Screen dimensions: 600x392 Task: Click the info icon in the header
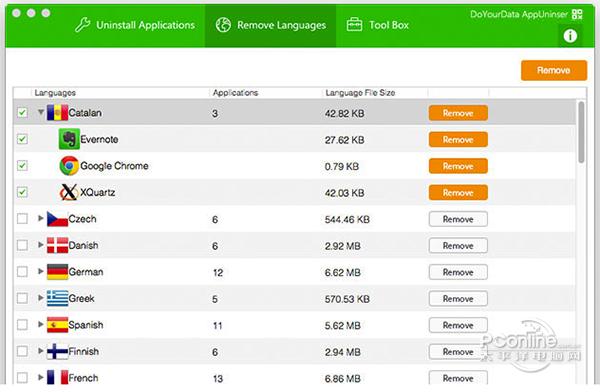coord(570,36)
